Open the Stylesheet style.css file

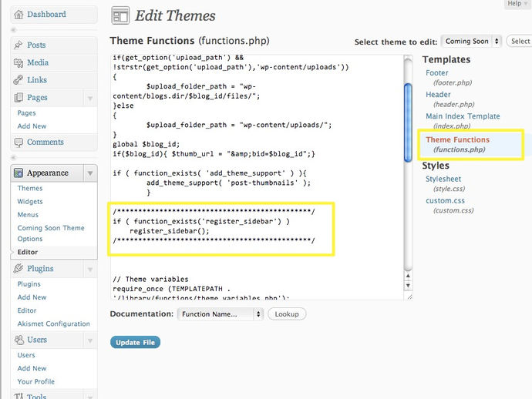click(443, 179)
